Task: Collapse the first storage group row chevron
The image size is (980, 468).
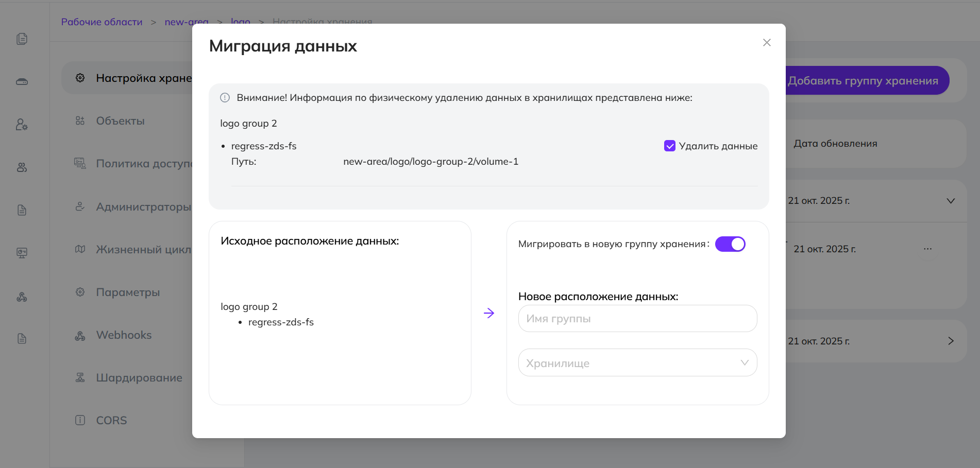Action: click(951, 201)
